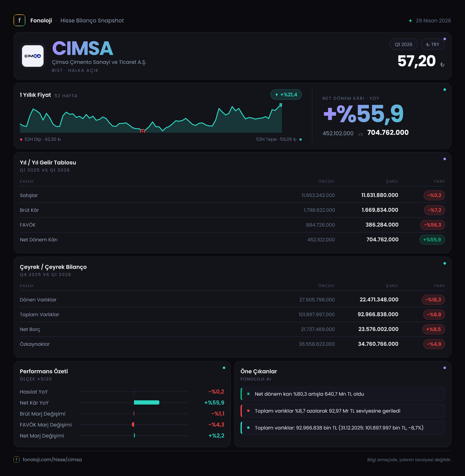Click the 57,20 share price value
The height and width of the screenshot is (476, 465).
[416, 61]
